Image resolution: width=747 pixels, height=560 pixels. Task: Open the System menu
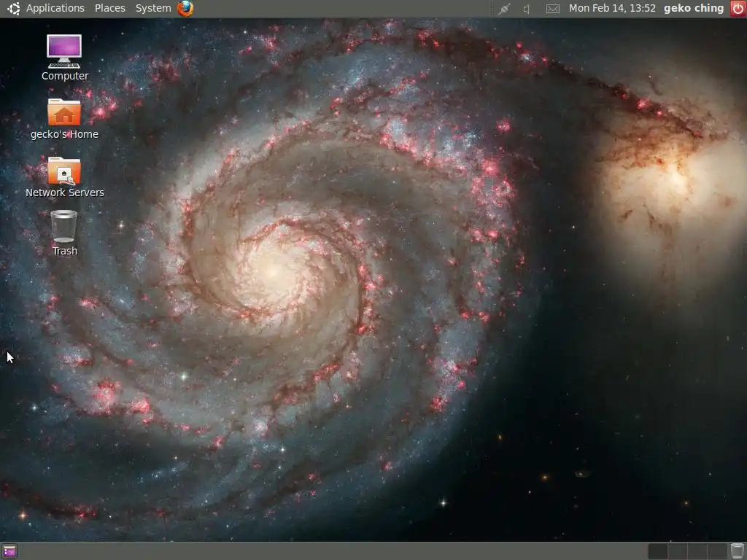[153, 8]
